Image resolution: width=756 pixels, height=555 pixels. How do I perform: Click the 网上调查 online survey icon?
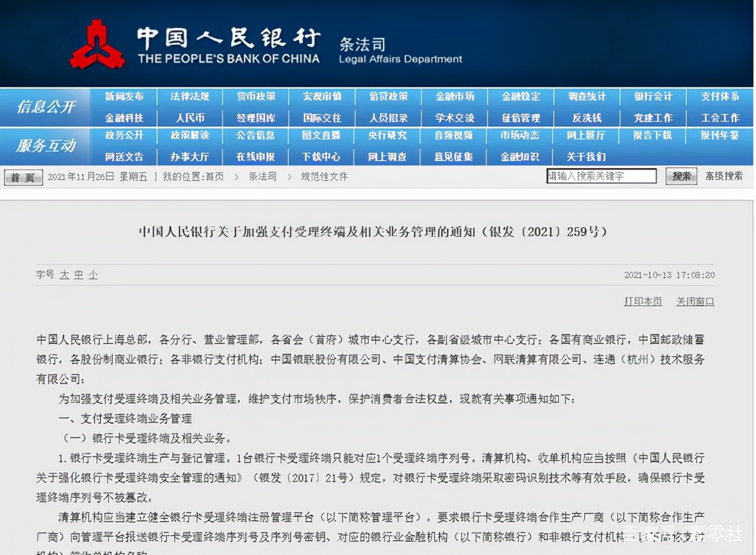(x=387, y=156)
